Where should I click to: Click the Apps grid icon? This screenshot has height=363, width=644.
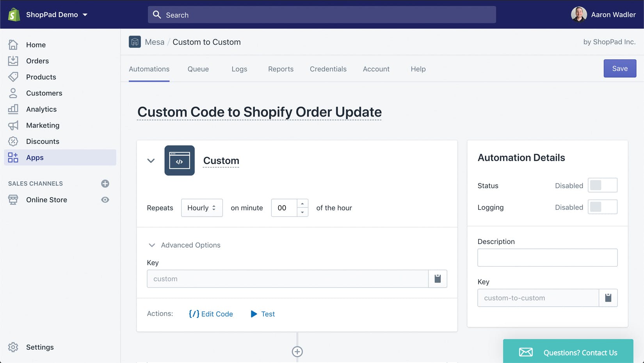point(13,157)
